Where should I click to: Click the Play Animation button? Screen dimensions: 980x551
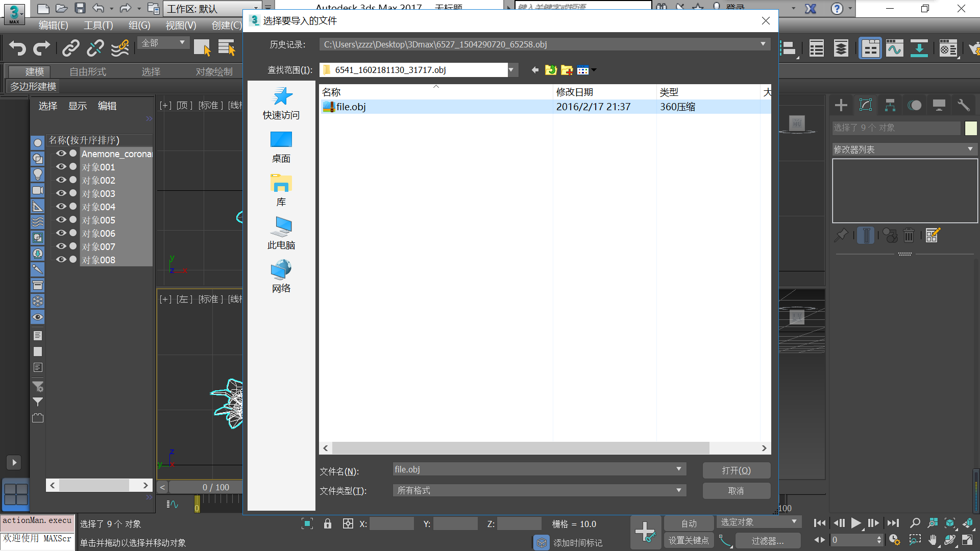pos(856,523)
